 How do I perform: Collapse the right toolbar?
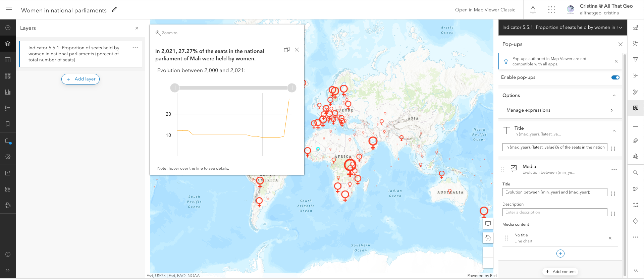click(636, 270)
